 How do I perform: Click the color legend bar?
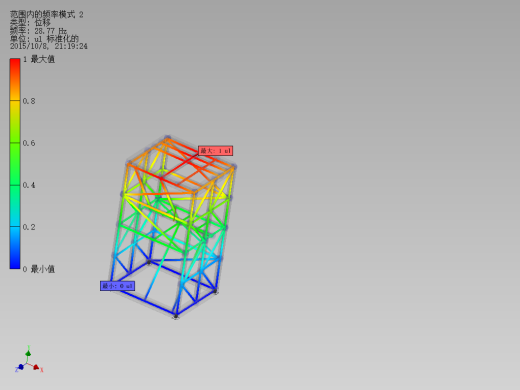point(15,164)
